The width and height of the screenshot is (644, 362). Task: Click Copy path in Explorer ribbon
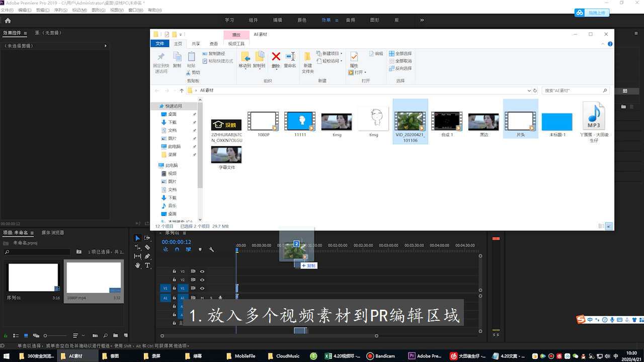point(214,53)
